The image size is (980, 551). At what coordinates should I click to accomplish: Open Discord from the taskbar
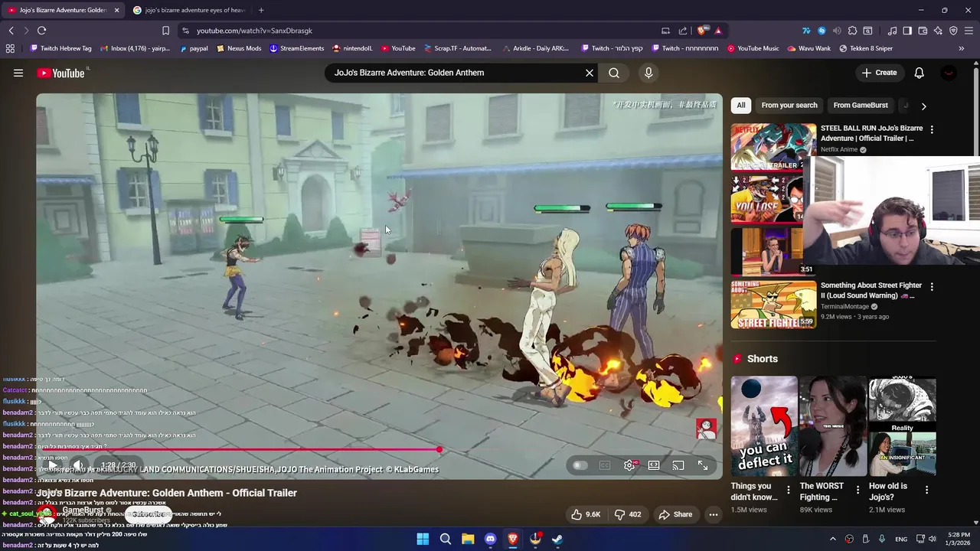point(490,539)
